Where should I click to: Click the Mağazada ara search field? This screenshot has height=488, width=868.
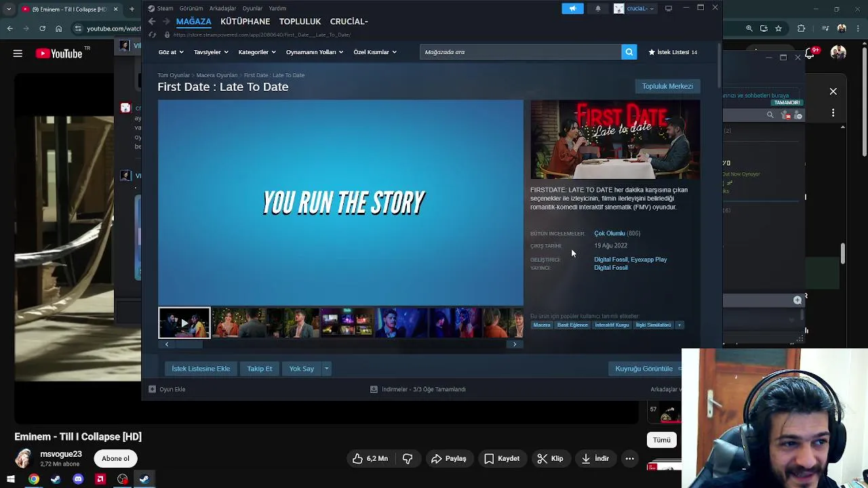(520, 52)
